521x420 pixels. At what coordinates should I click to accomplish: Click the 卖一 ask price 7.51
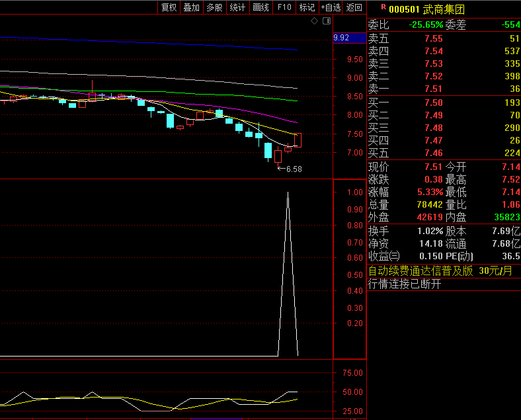pos(434,89)
